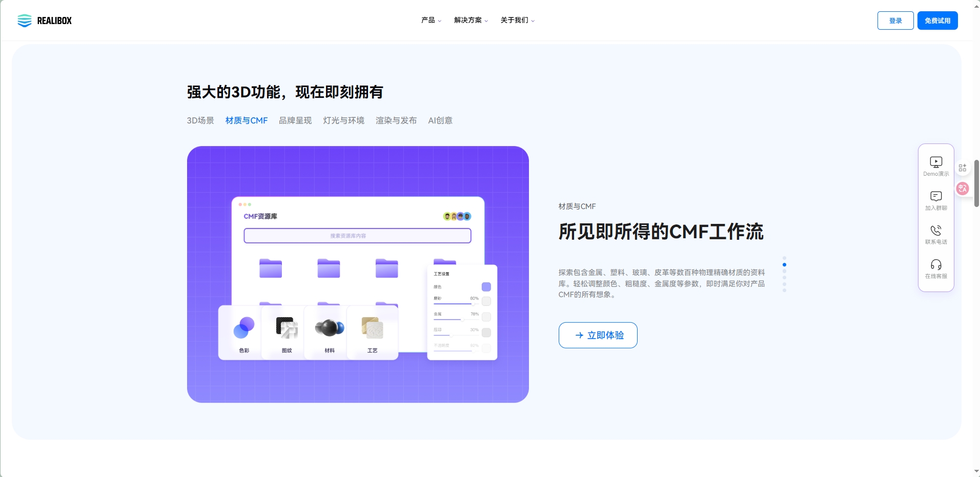Select the first vertical pagination dot
The width and height of the screenshot is (980, 477).
784,258
